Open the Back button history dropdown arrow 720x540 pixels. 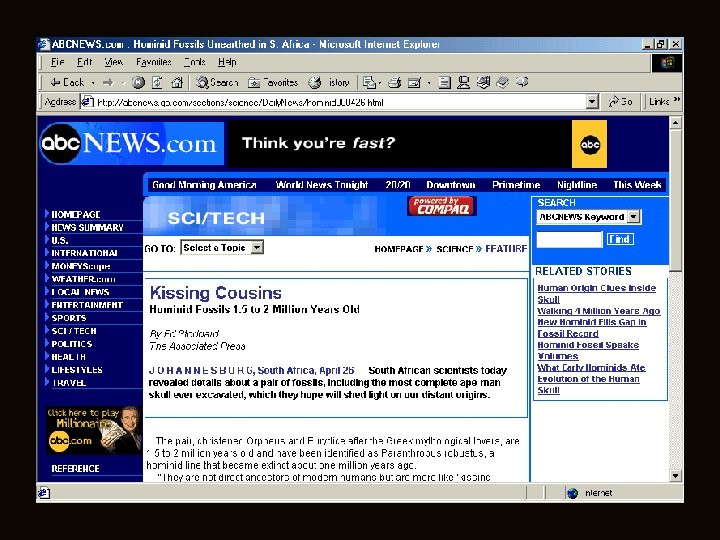click(93, 83)
